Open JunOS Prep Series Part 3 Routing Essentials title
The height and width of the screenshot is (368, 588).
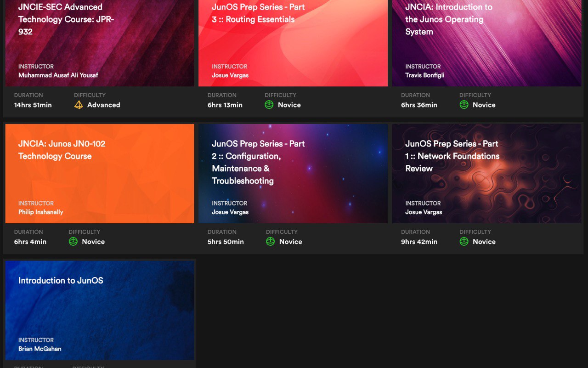tap(258, 13)
